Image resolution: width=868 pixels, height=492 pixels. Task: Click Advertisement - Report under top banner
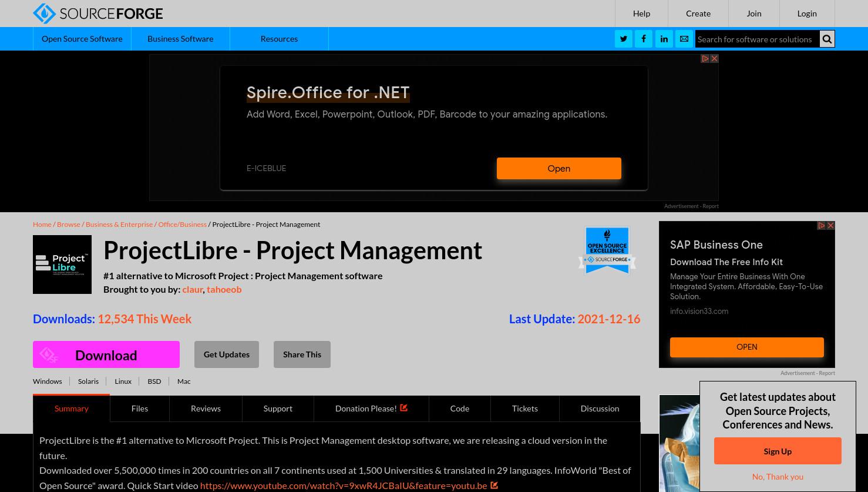[x=691, y=206]
